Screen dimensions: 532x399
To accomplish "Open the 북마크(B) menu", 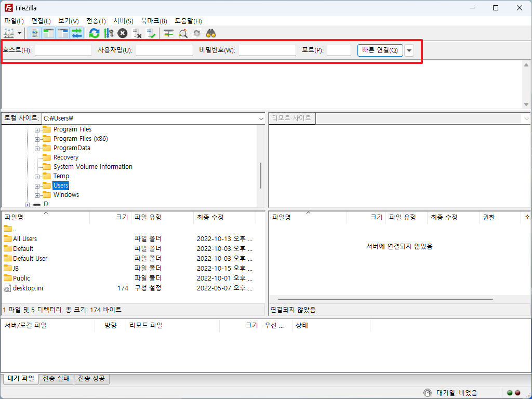I will click(154, 21).
